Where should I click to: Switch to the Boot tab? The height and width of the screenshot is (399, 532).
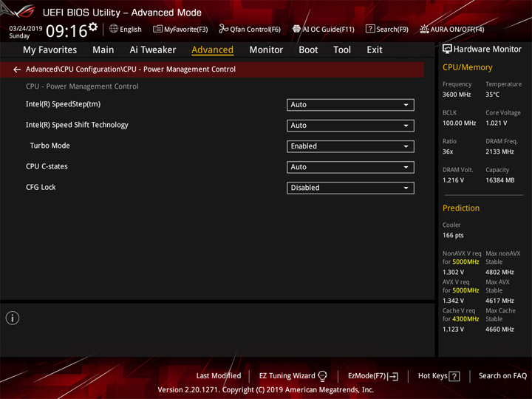308,50
